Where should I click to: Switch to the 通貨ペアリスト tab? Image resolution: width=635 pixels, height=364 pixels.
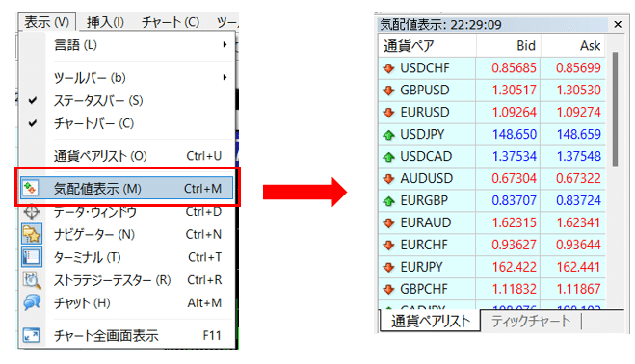pyautogui.click(x=430, y=321)
